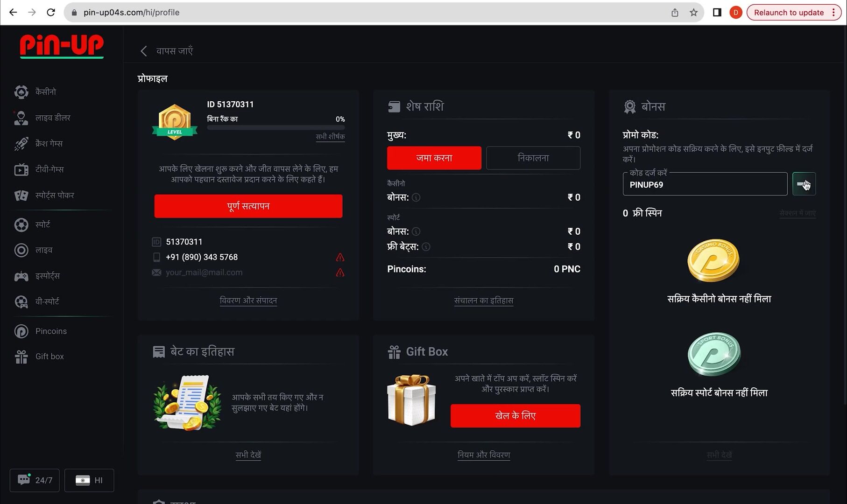Open the HI language selector
Screen dimensions: 847x504
[x=89, y=480]
